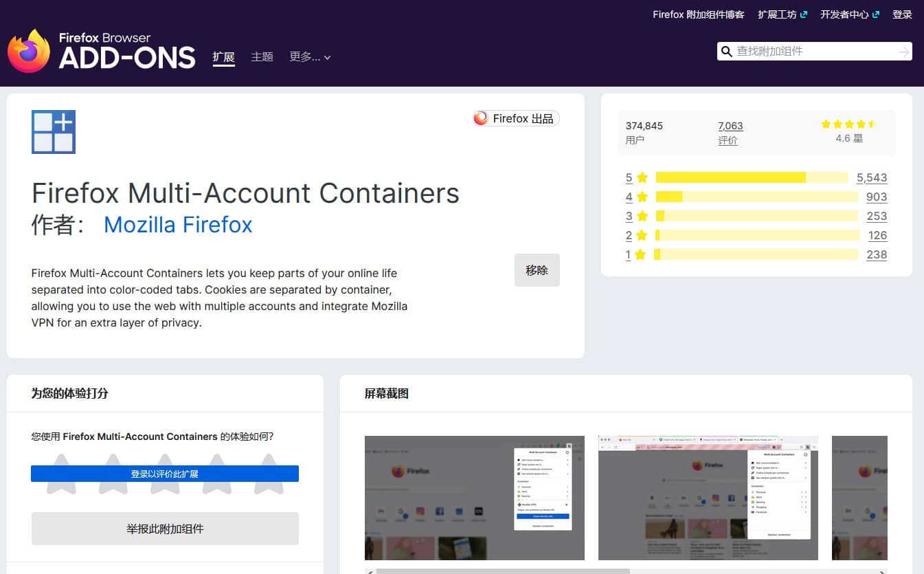Click 登录以评价此扩展 button
The width and height of the screenshot is (924, 574).
[x=165, y=474]
